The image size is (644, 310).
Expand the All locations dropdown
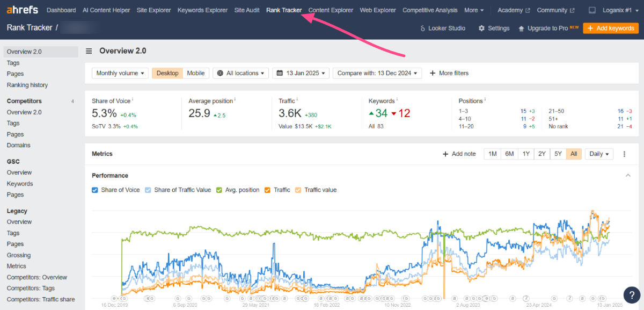pyautogui.click(x=241, y=73)
